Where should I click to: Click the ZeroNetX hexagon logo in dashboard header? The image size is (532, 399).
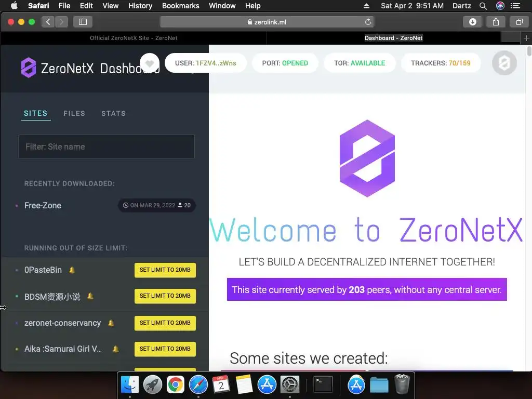click(29, 68)
